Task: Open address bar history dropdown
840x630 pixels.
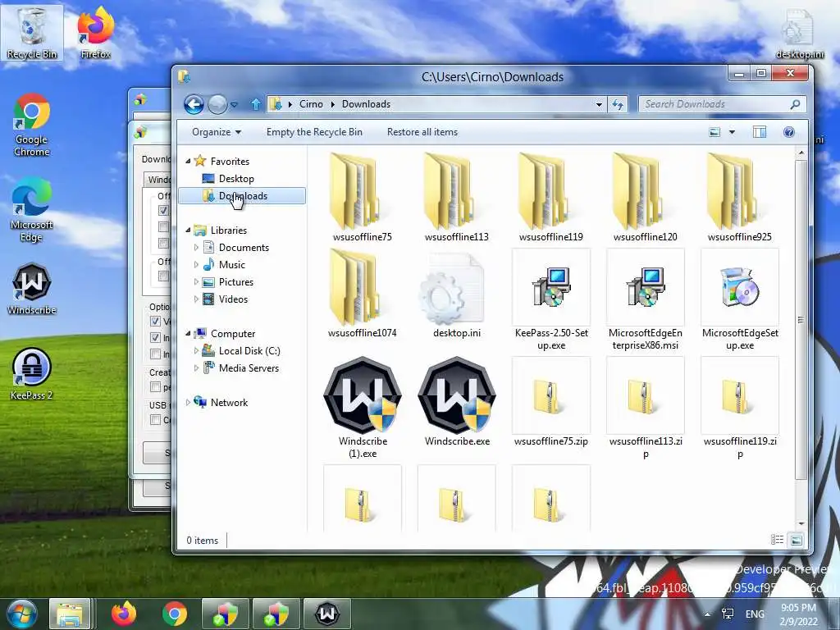Action: pyautogui.click(x=599, y=104)
